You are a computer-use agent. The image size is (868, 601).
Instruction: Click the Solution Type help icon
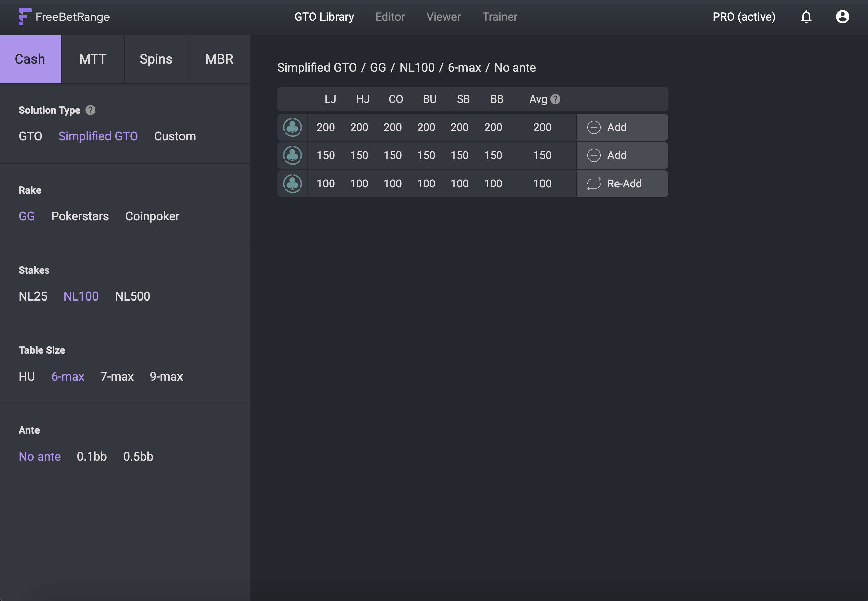pyautogui.click(x=90, y=110)
